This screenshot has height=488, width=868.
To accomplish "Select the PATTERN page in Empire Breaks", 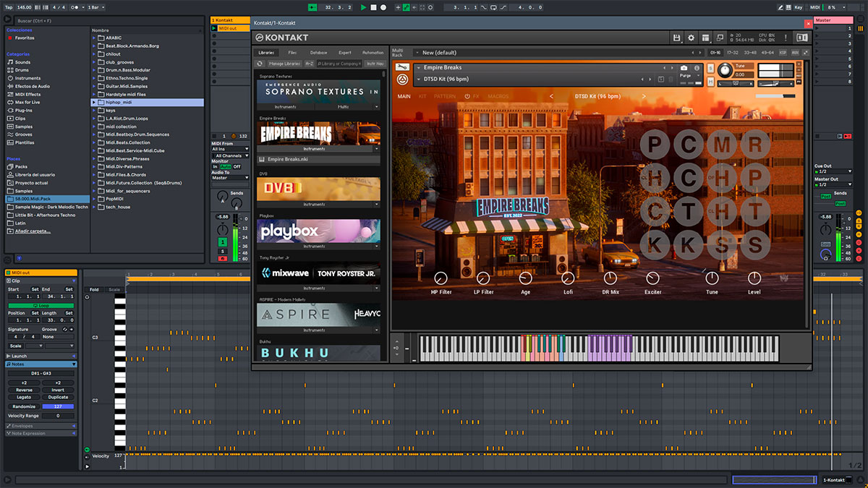I will tap(445, 96).
